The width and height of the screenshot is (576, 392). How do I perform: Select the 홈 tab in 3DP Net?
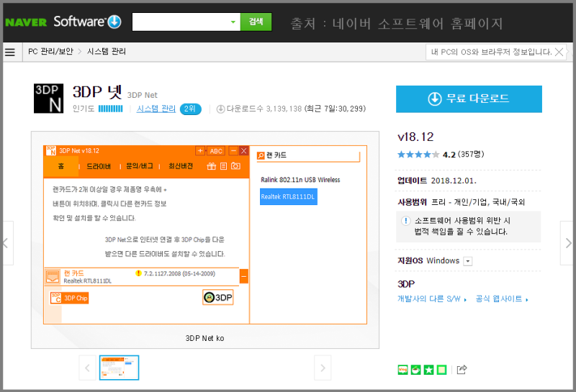(x=61, y=166)
